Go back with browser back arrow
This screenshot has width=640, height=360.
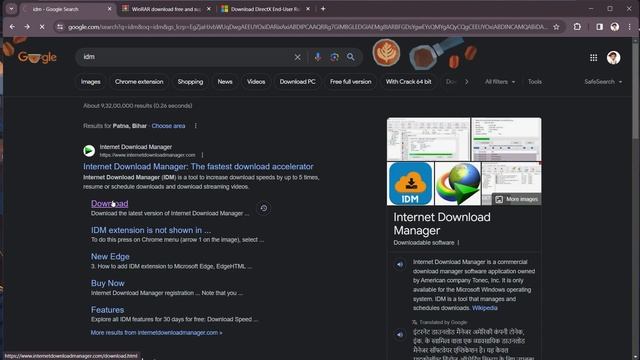(12, 27)
